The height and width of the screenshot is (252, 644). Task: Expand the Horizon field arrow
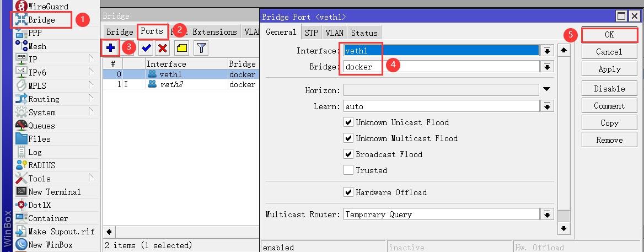pos(546,89)
